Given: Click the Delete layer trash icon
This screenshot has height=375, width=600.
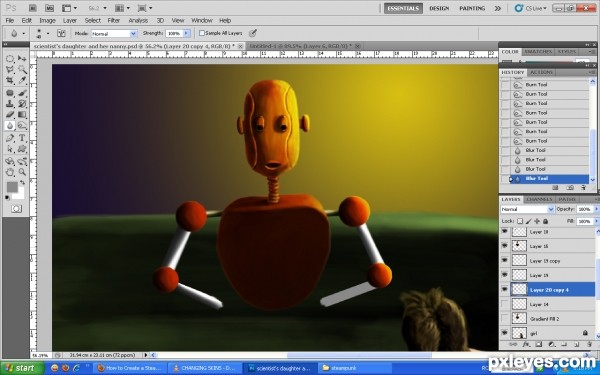Looking at the screenshot, I should pyautogui.click(x=589, y=344).
